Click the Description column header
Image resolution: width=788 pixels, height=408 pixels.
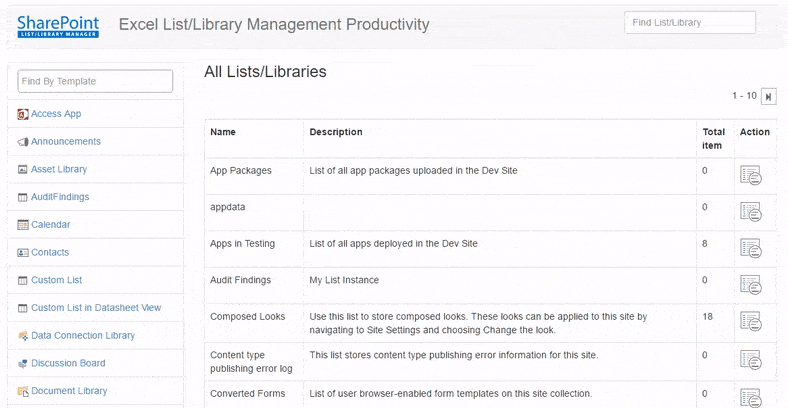click(x=336, y=132)
